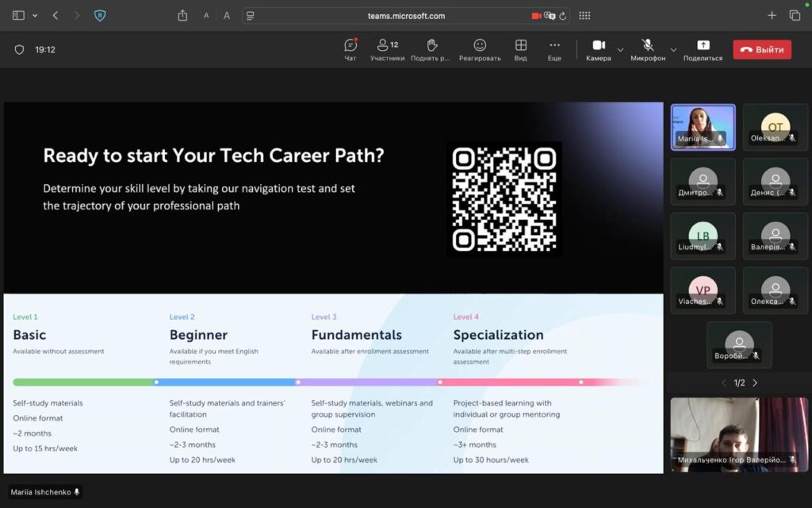Select the Вороби... participant tile
812x508 pixels.
[x=739, y=344]
